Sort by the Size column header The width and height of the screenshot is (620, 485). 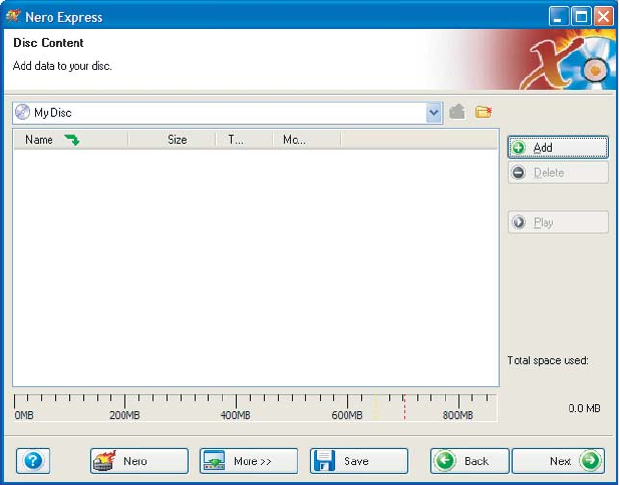click(172, 140)
